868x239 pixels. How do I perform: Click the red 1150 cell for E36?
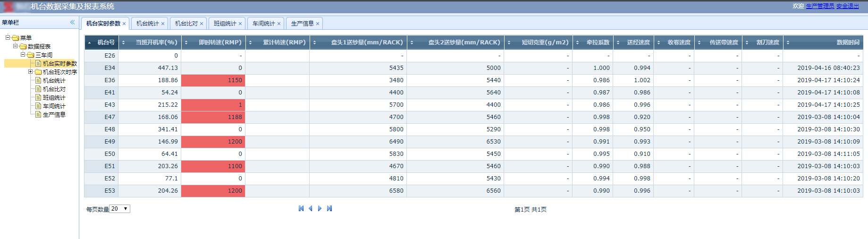point(213,80)
